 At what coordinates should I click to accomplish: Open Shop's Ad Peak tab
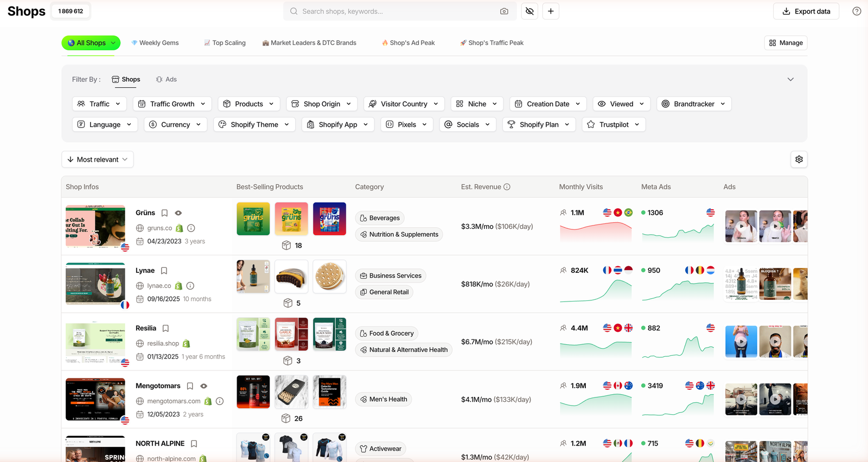(409, 43)
